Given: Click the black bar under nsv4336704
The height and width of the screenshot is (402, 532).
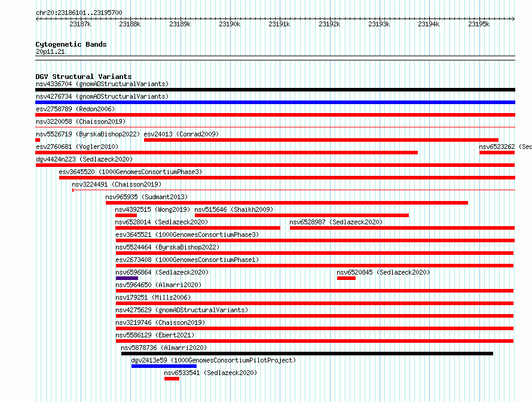Looking at the screenshot, I should 275,90.
